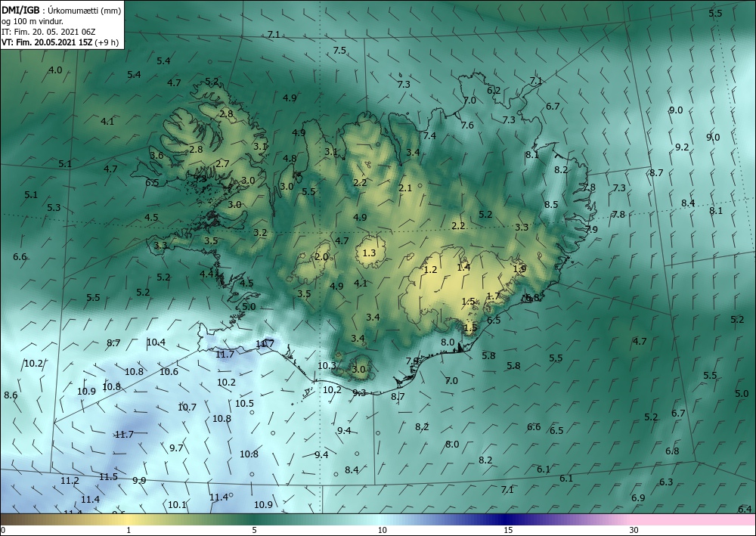
Task: Click the value 3.6 in the Westfjords
Action: point(156,155)
